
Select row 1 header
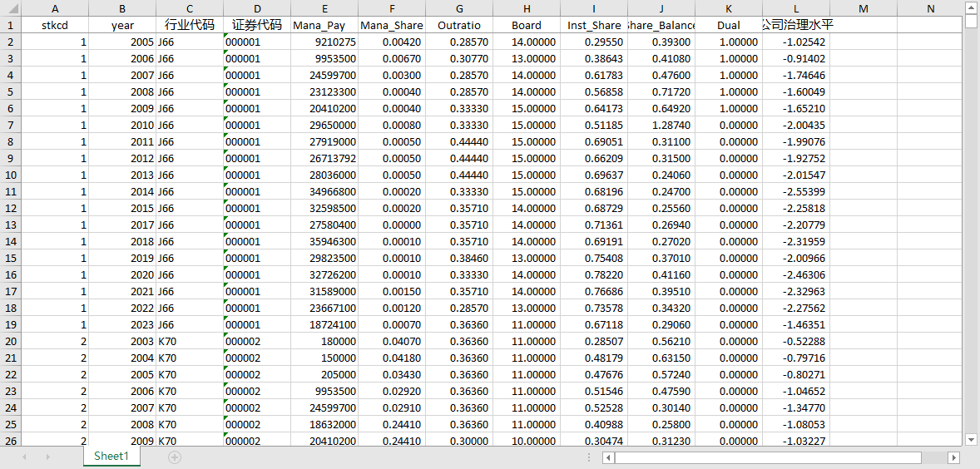tap(11, 26)
